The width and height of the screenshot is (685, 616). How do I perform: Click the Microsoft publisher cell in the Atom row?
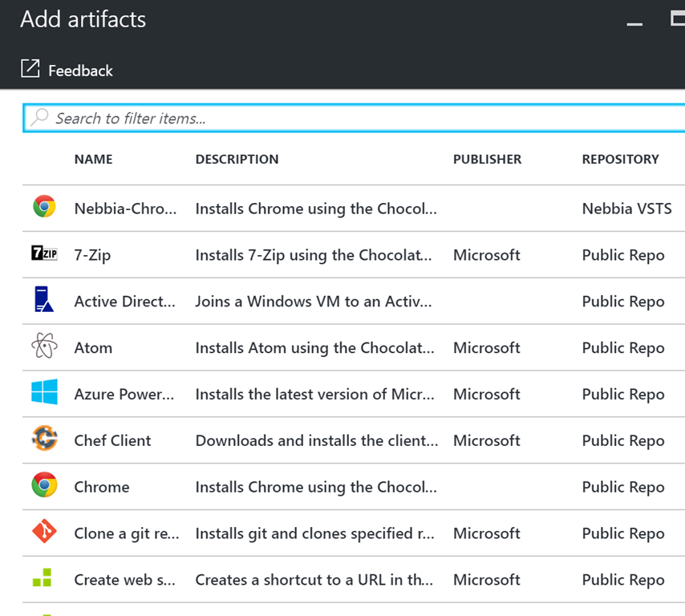tap(487, 348)
